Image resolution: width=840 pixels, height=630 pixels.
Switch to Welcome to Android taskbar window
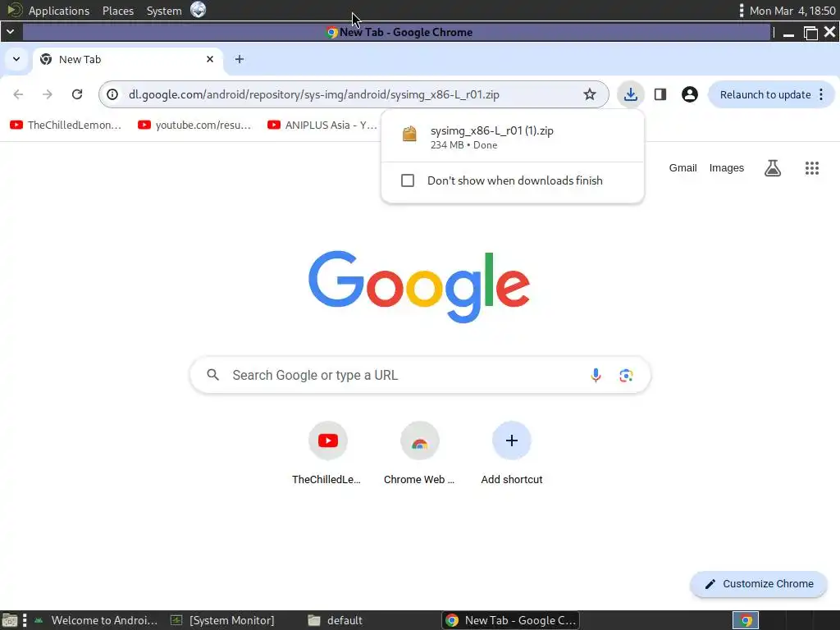97,620
